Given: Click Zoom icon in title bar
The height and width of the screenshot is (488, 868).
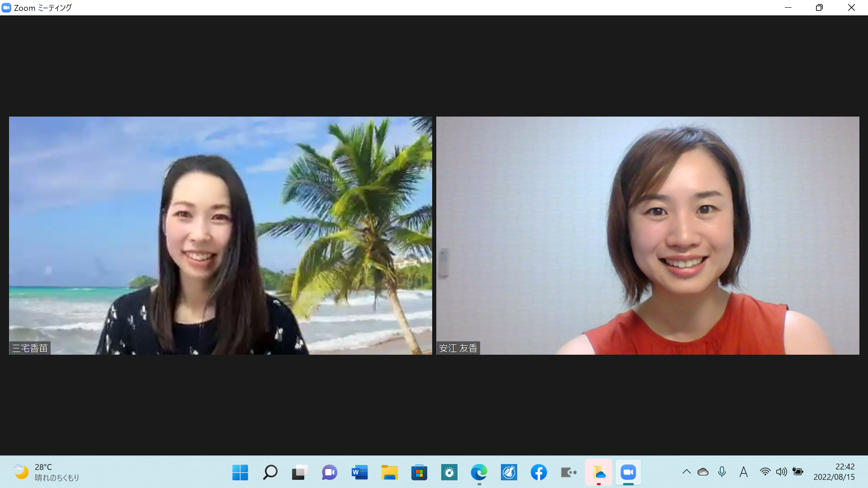Looking at the screenshot, I should [x=6, y=8].
